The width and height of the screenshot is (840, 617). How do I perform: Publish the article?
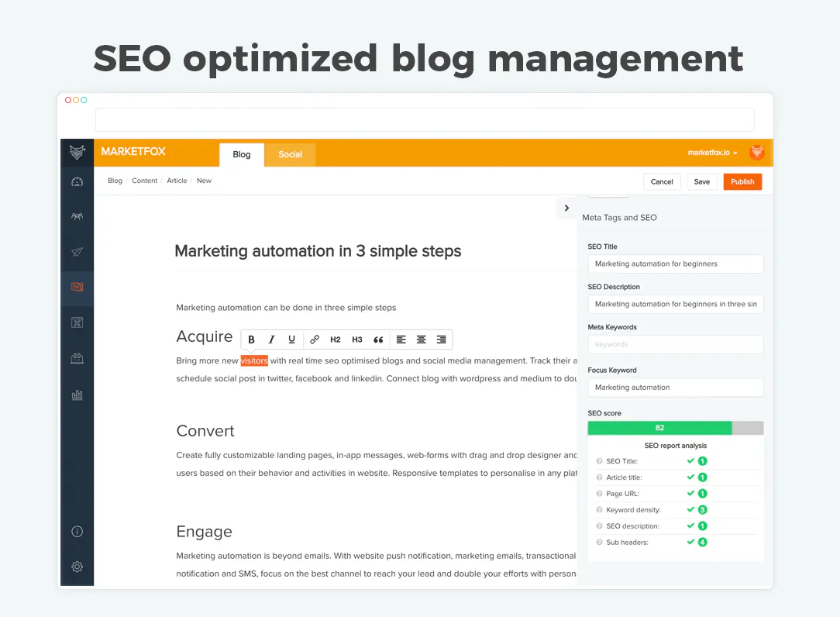pyautogui.click(x=742, y=181)
